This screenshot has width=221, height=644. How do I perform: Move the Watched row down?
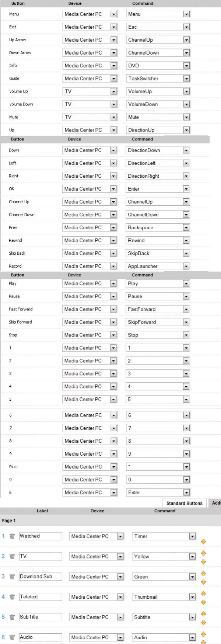coord(203,542)
